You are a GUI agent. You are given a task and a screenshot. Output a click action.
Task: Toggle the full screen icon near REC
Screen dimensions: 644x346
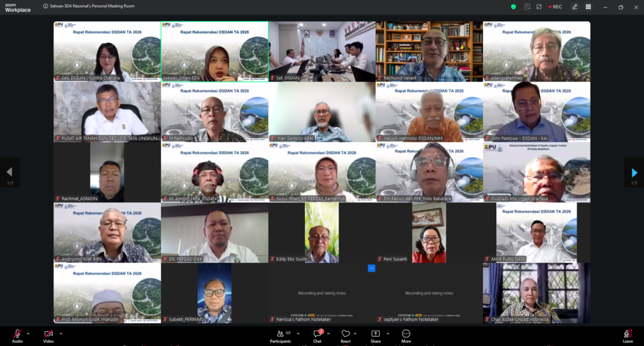pos(539,6)
